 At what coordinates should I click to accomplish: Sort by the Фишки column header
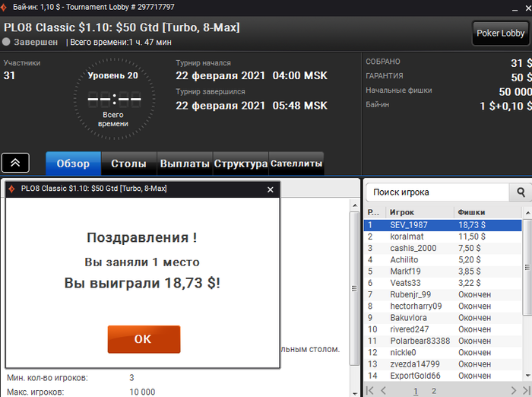click(488, 212)
